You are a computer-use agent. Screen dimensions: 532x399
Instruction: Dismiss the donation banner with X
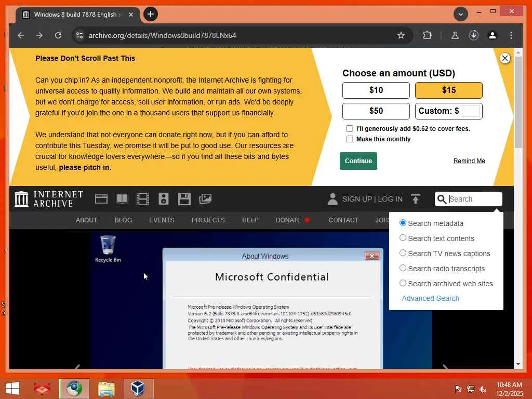click(x=505, y=58)
